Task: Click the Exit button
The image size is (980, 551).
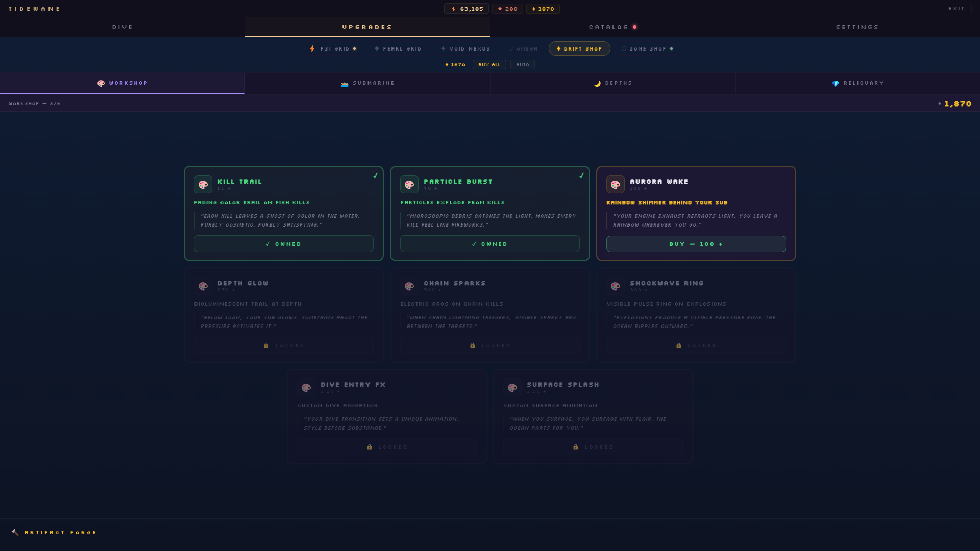Action: pyautogui.click(x=956, y=9)
